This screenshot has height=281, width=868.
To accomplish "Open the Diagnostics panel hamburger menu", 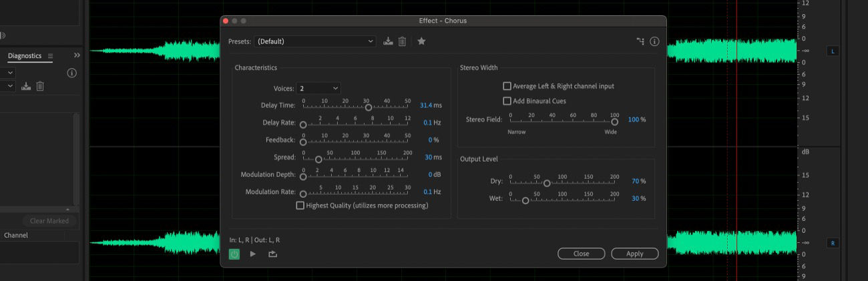I will click(50, 56).
